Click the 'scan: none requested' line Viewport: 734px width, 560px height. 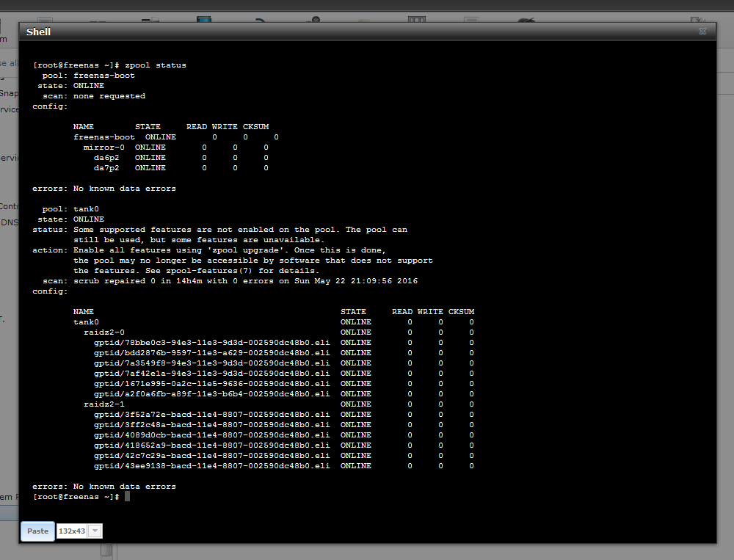[94, 96]
